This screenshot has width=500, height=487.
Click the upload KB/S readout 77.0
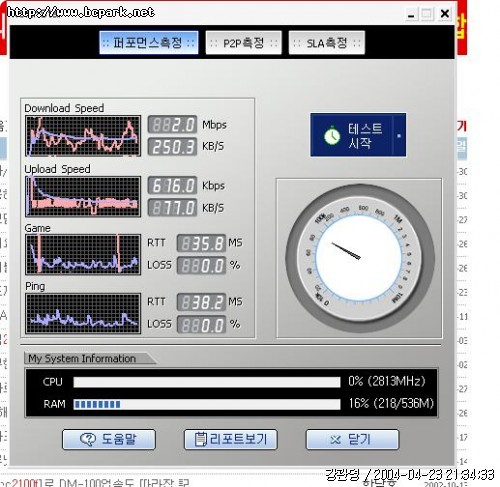tap(172, 208)
